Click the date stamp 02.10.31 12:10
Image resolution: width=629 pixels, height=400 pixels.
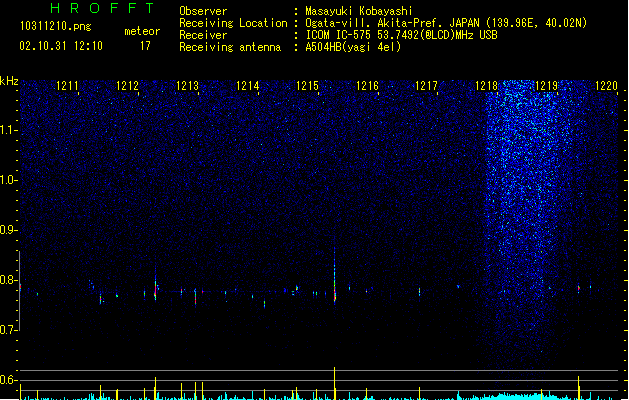pyautogui.click(x=61, y=46)
